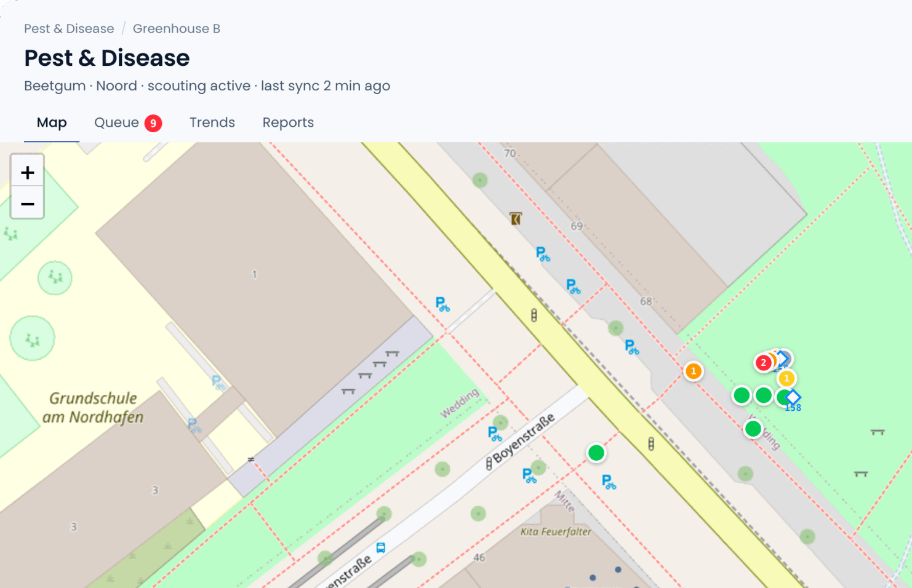Select the yellow marker labeled 1
Screen dimensions: 912x588
[786, 378]
